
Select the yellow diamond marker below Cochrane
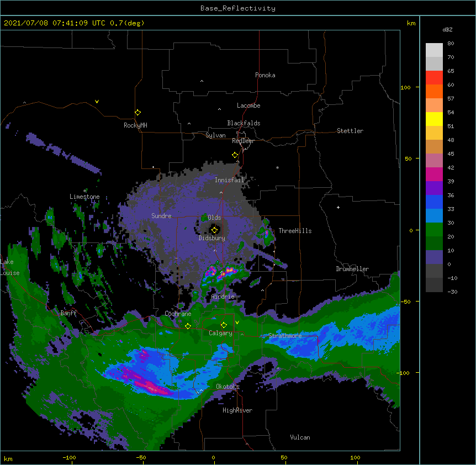pos(188,326)
